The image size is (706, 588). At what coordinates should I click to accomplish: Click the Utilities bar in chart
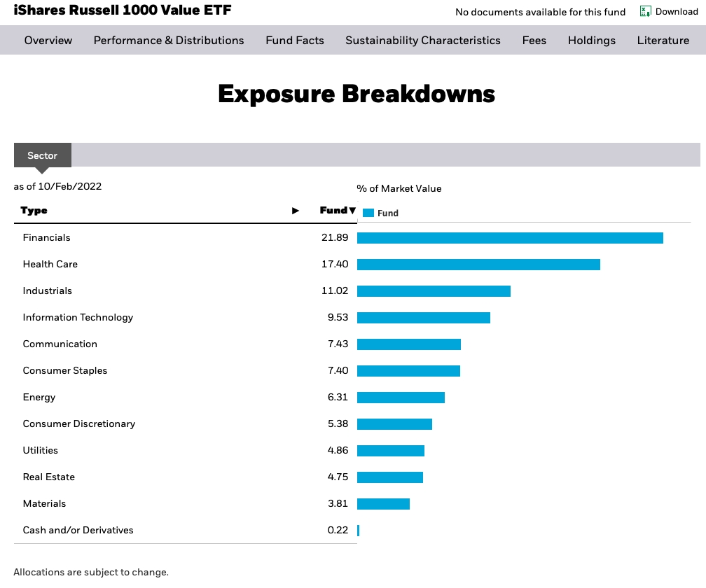pos(391,450)
